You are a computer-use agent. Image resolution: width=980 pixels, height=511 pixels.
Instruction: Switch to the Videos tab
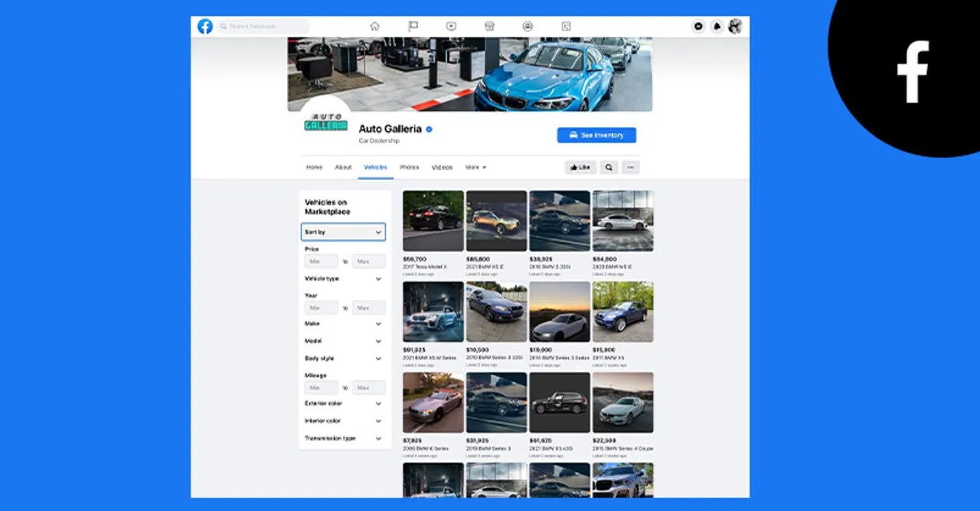coord(443,167)
